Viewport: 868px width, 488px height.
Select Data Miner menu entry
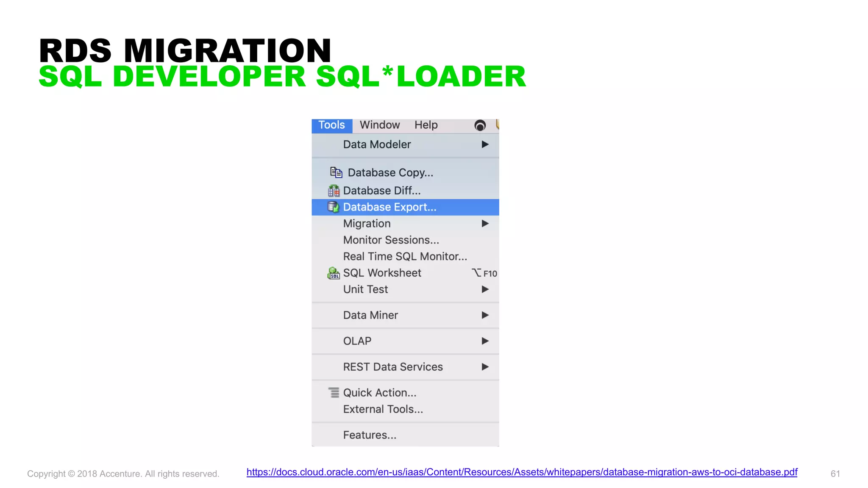coord(405,315)
